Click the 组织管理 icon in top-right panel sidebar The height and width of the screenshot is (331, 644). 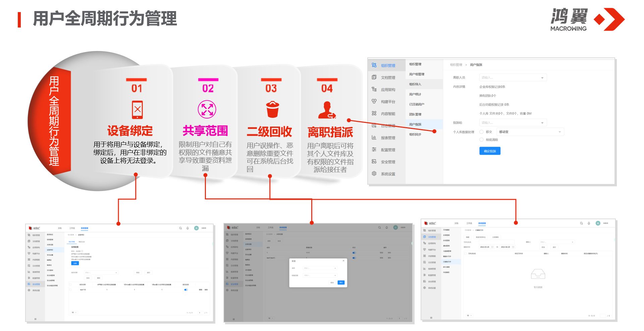tap(374, 65)
